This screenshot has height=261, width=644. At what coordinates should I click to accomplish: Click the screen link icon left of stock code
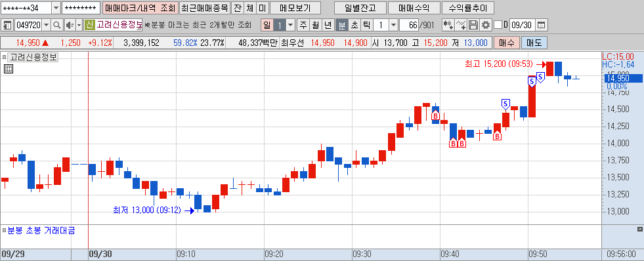(7, 25)
